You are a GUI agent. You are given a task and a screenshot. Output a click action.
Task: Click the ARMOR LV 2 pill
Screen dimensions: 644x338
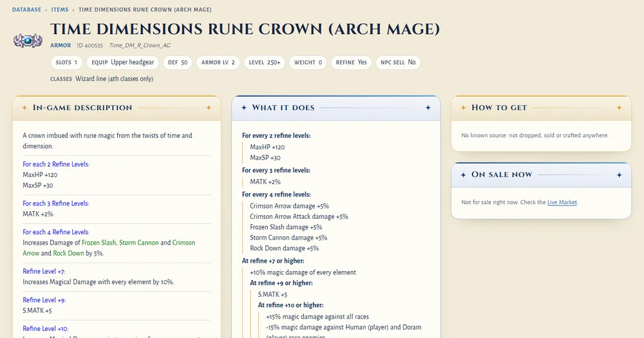pos(218,62)
